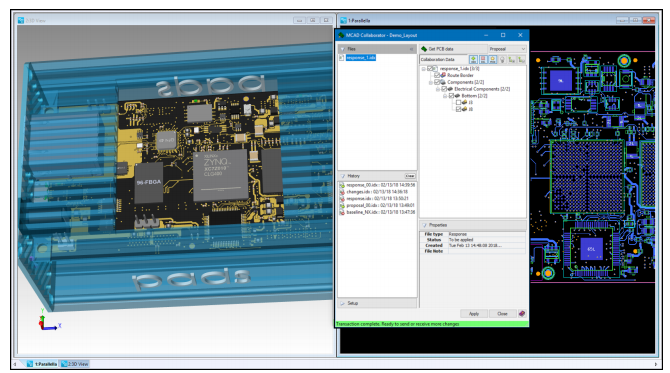Viewport: 670px width, 373px height.
Task: Switch to the 2:3D View tab
Action: click(75, 364)
